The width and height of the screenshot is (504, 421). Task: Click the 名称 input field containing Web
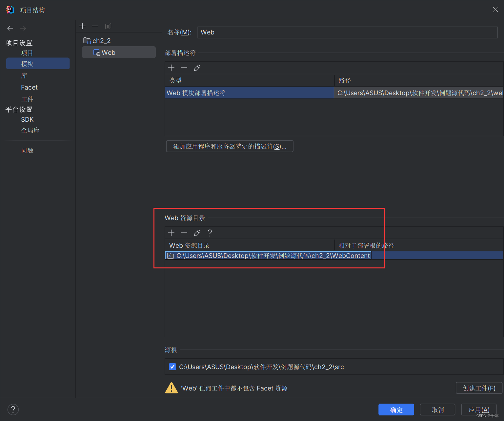pyautogui.click(x=347, y=32)
